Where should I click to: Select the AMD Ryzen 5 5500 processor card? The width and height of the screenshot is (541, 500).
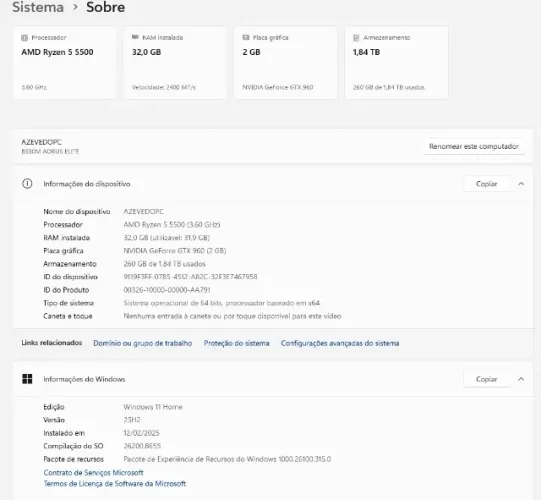click(65, 63)
